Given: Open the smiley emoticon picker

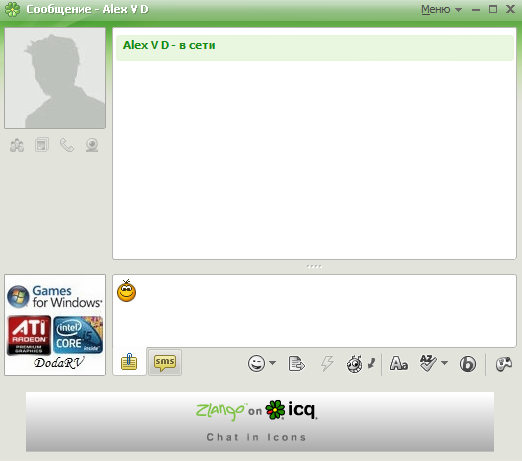Looking at the screenshot, I should [x=256, y=363].
